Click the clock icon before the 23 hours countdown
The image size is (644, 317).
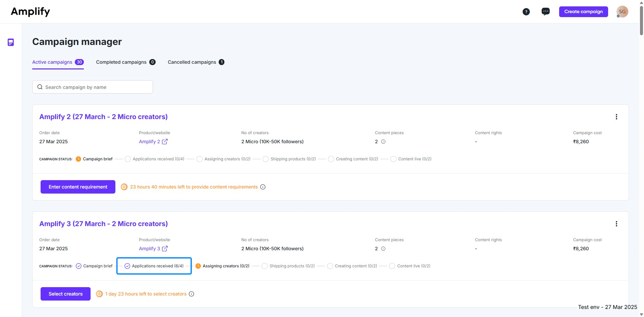124,187
